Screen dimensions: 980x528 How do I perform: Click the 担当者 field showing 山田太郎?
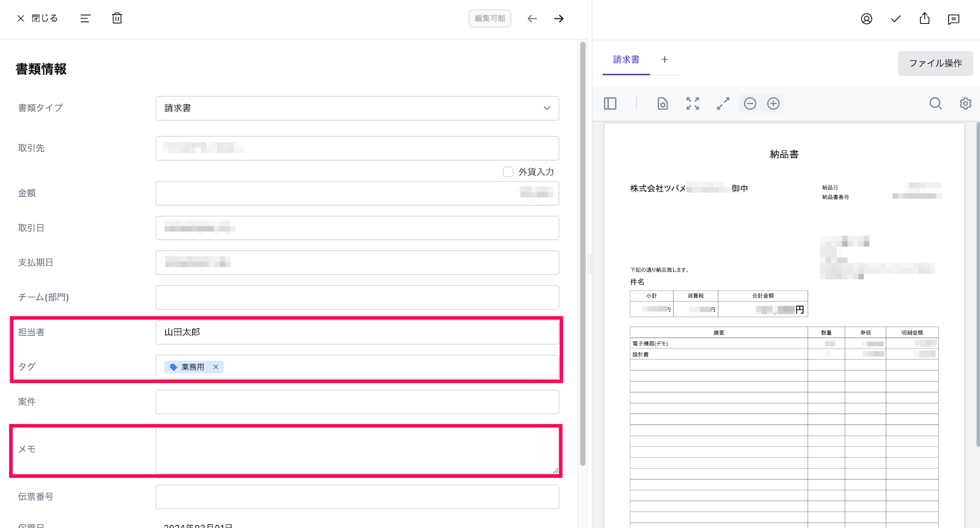click(x=357, y=332)
